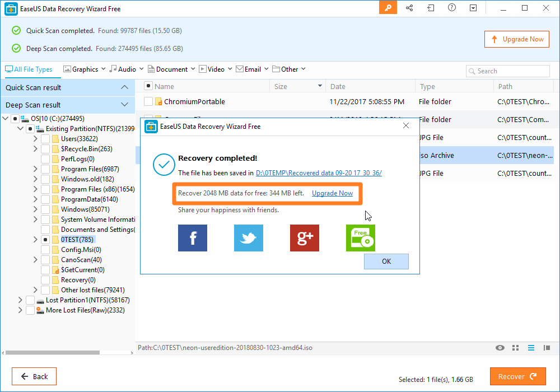Check the Lost Partition1(NTFS) checkbox
This screenshot has width=560, height=392.
point(30,300)
